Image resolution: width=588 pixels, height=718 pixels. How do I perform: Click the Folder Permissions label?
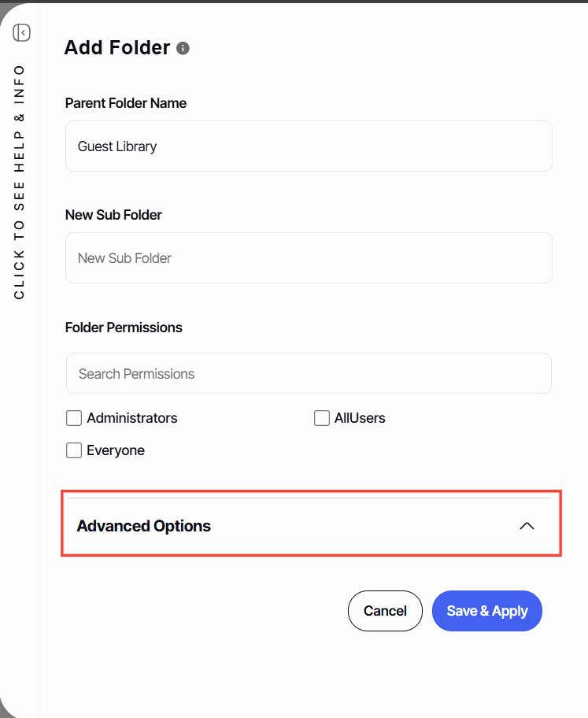coord(124,328)
